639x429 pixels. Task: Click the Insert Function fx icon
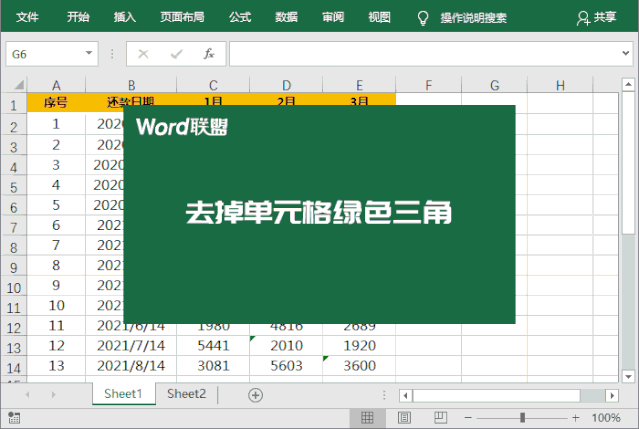(x=208, y=54)
